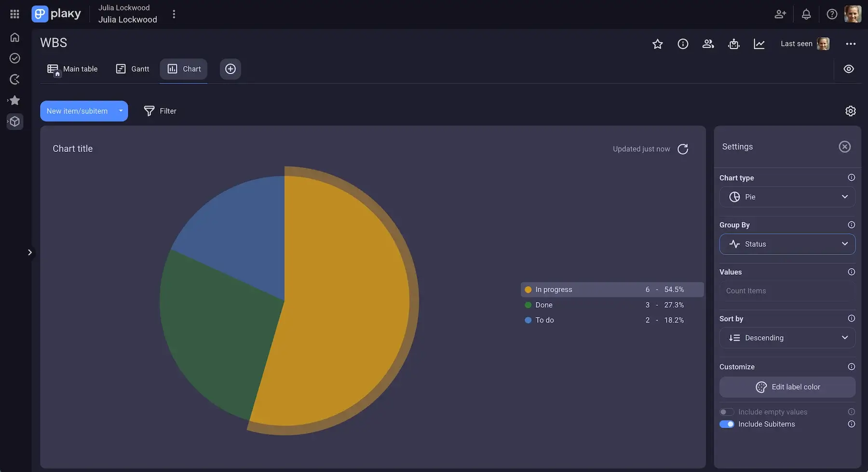Close the Settings panel
Viewport: 868px width, 472px height.
click(x=844, y=147)
